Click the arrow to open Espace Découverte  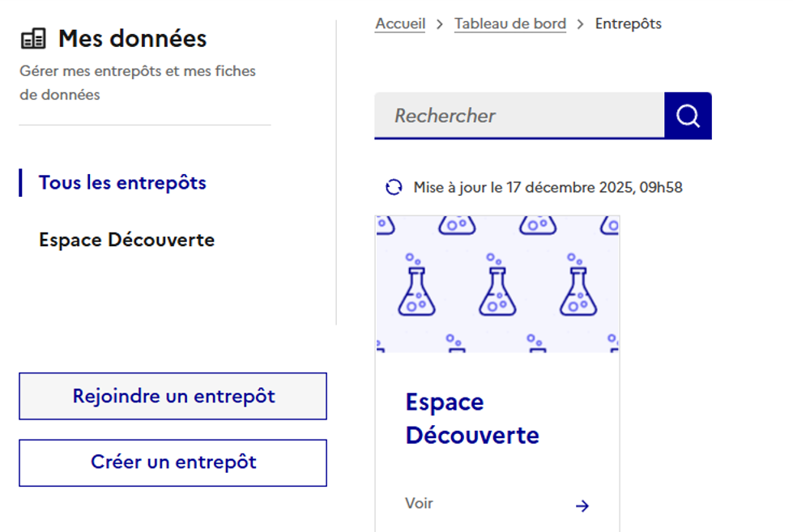tap(582, 505)
